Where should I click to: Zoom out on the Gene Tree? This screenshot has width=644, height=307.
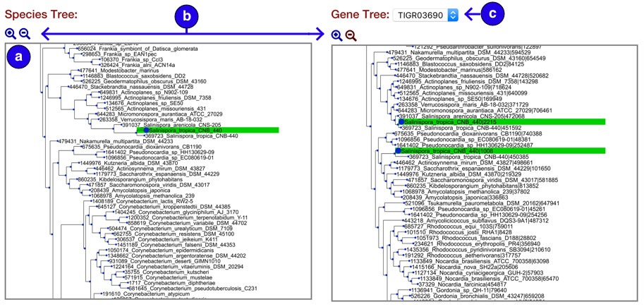351,36
